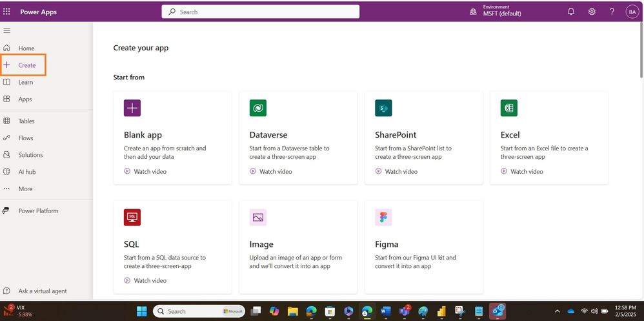Screen dimensions: 644x321
Task: Open the Windows Start button
Action: (x=142, y=311)
